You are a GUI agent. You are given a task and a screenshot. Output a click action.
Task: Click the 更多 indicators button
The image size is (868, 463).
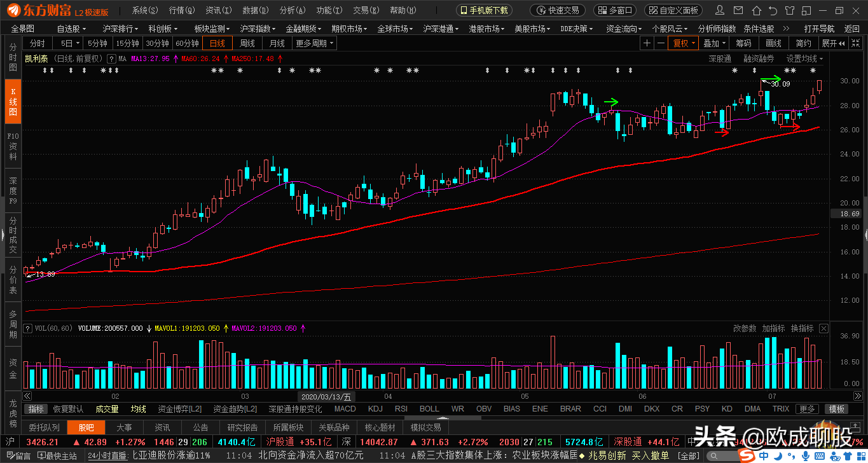point(806,409)
